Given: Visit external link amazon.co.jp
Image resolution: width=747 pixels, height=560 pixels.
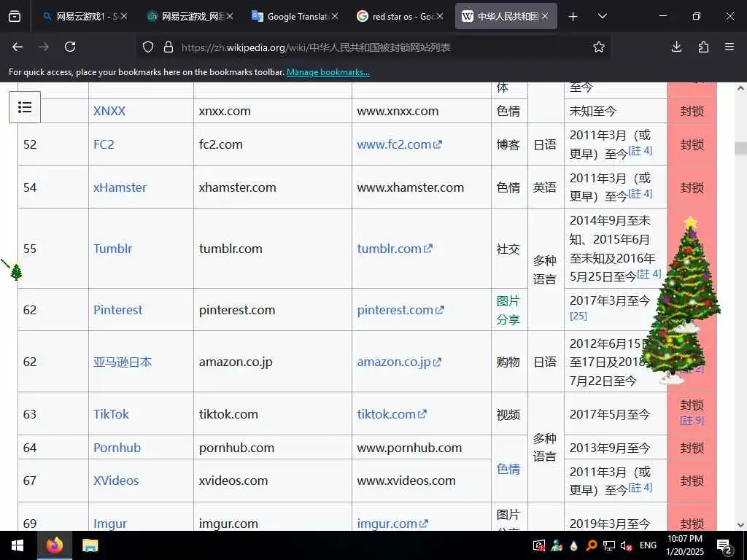Looking at the screenshot, I should (x=399, y=362).
